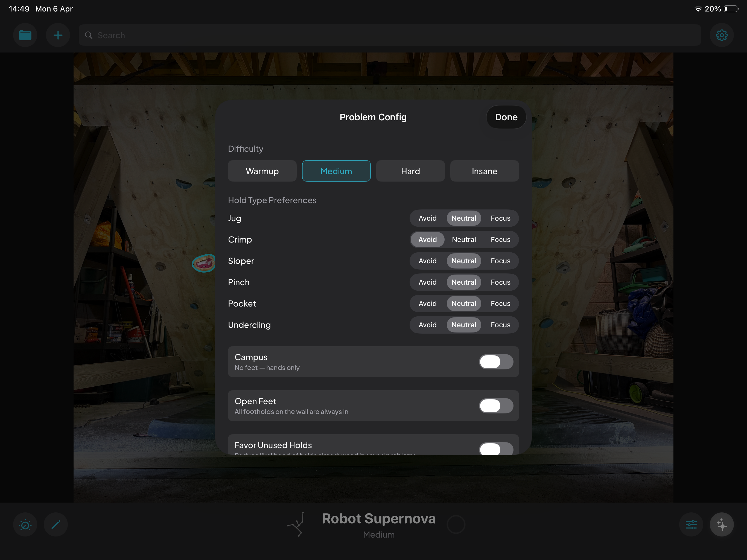The image size is (747, 560).
Task: Tap the plus add button
Action: coord(58,35)
